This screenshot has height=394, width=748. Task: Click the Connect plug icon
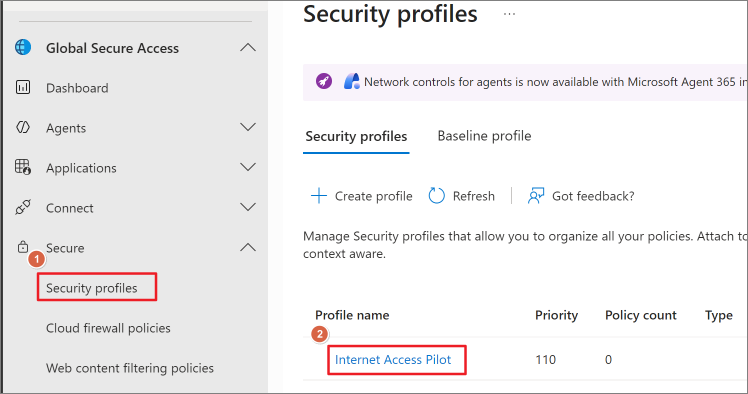23,207
